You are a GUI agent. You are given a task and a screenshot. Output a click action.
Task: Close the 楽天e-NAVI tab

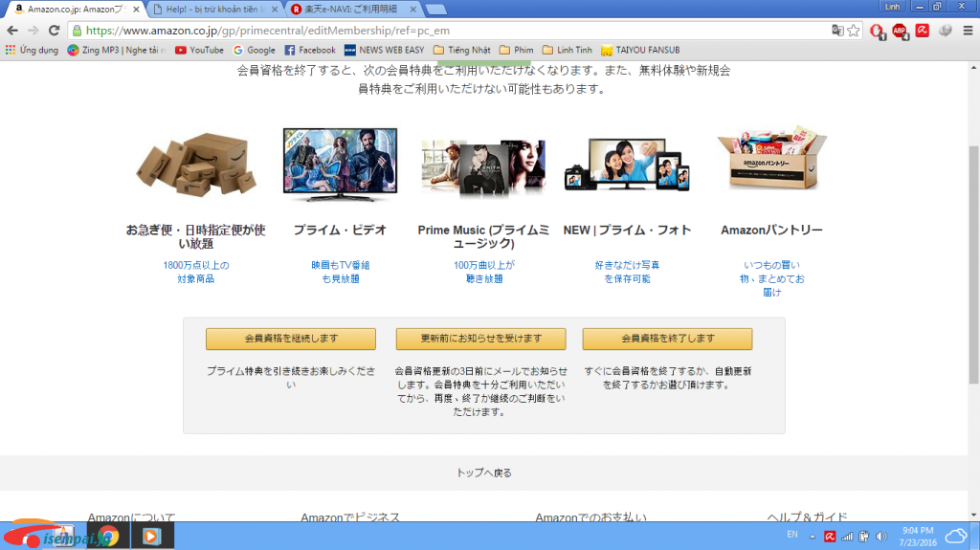[413, 10]
